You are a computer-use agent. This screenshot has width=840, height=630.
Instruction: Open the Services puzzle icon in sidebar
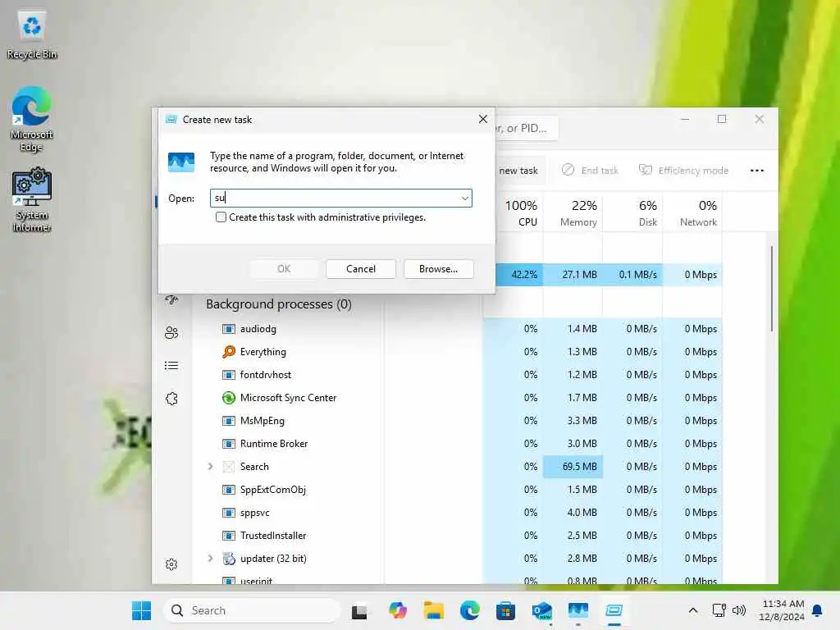171,399
